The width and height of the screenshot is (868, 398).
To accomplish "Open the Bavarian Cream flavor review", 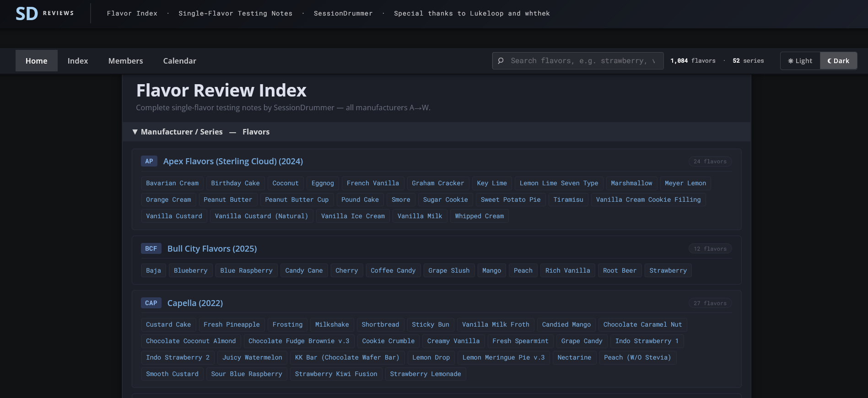I will click(x=172, y=183).
